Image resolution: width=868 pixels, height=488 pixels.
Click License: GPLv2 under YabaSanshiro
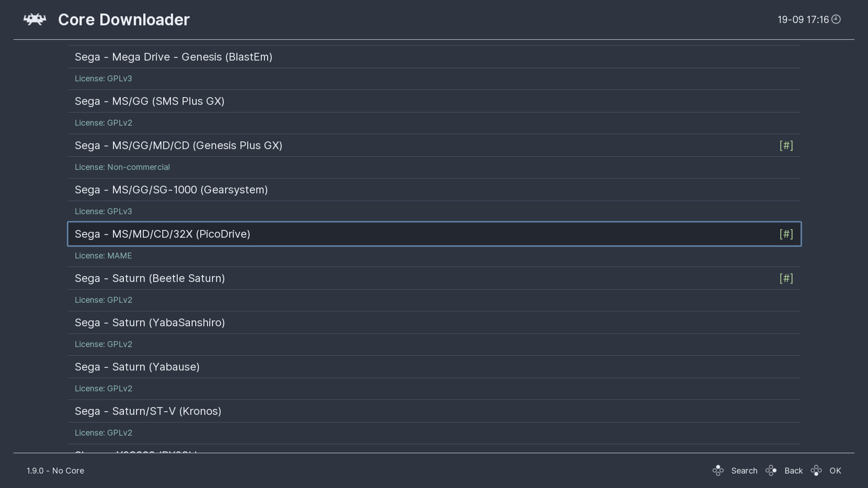[x=103, y=344]
